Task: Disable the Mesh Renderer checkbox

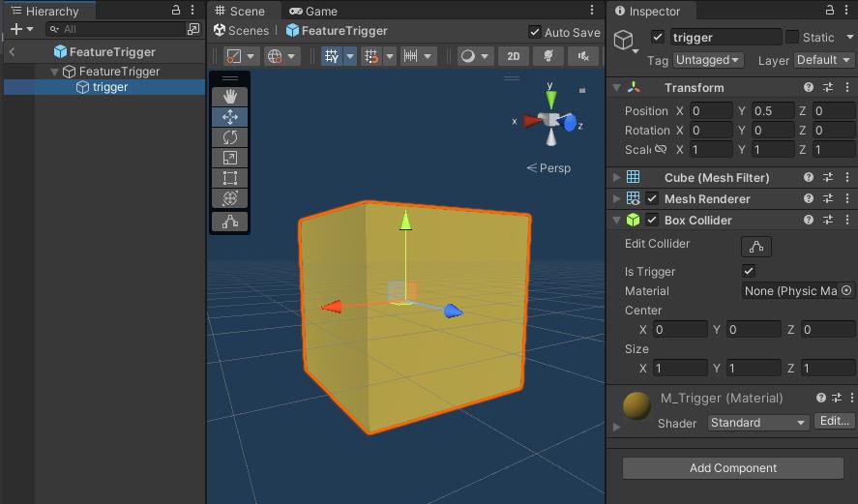Action: [x=652, y=198]
